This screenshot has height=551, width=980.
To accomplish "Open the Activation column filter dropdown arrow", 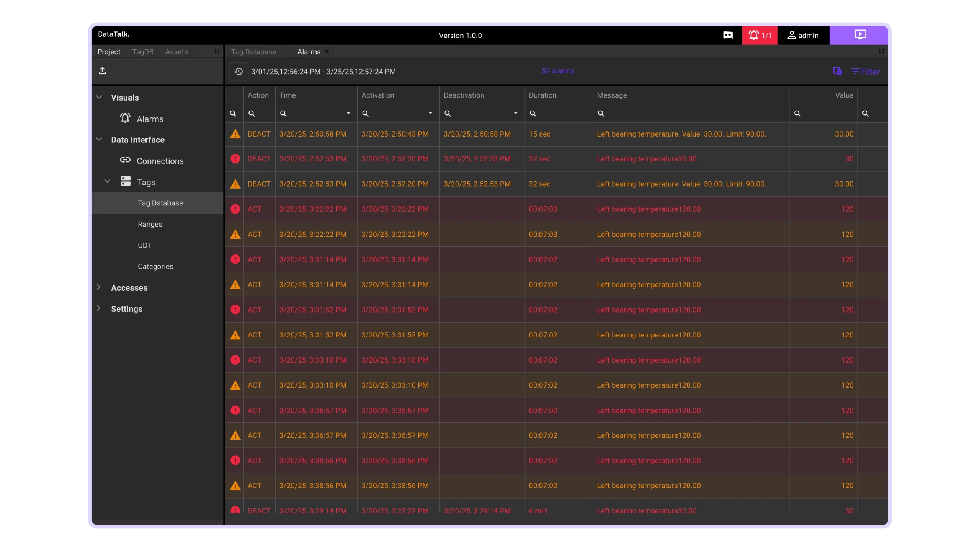I will point(430,113).
